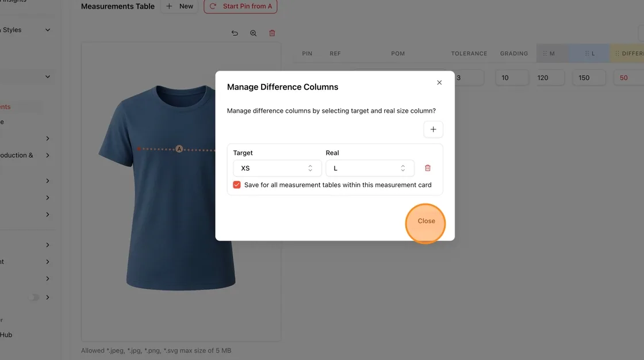Click pin marker A on the t-shirt
The width and height of the screenshot is (644, 360).
pos(179,149)
